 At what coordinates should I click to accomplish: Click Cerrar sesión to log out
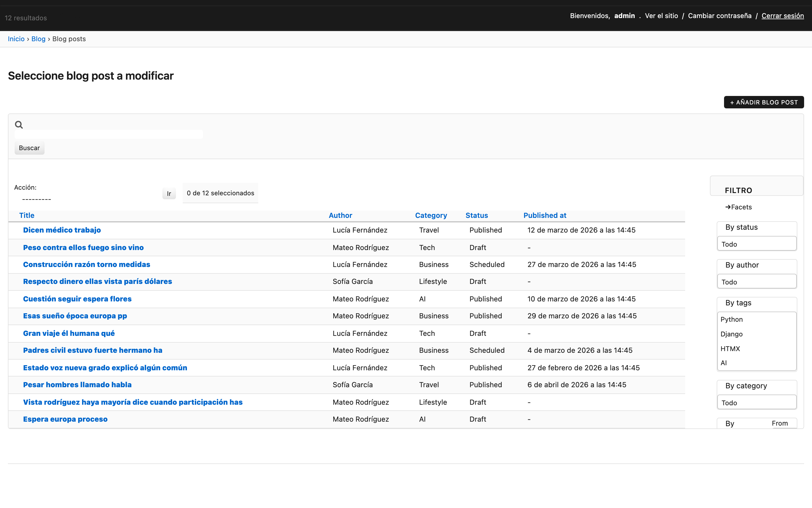coord(782,16)
